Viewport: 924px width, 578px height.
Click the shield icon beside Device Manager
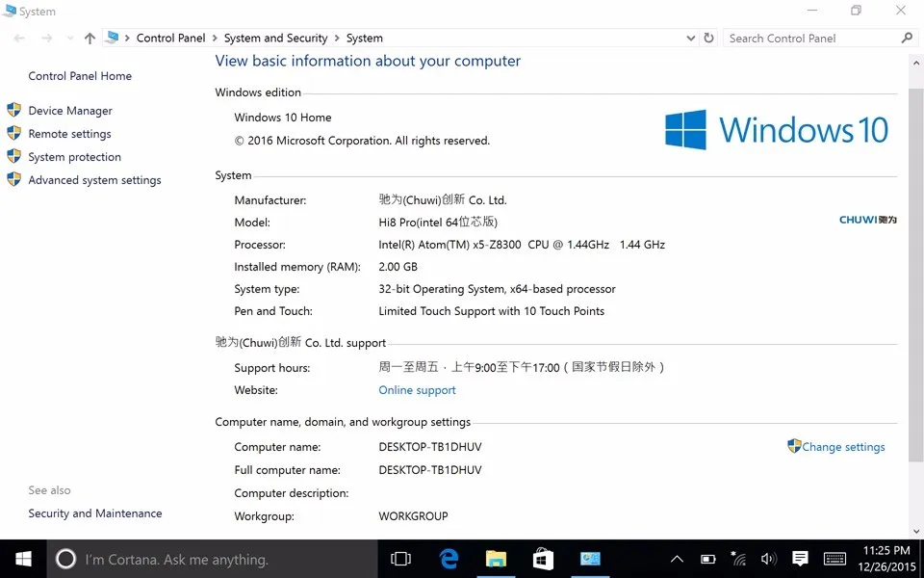click(14, 110)
